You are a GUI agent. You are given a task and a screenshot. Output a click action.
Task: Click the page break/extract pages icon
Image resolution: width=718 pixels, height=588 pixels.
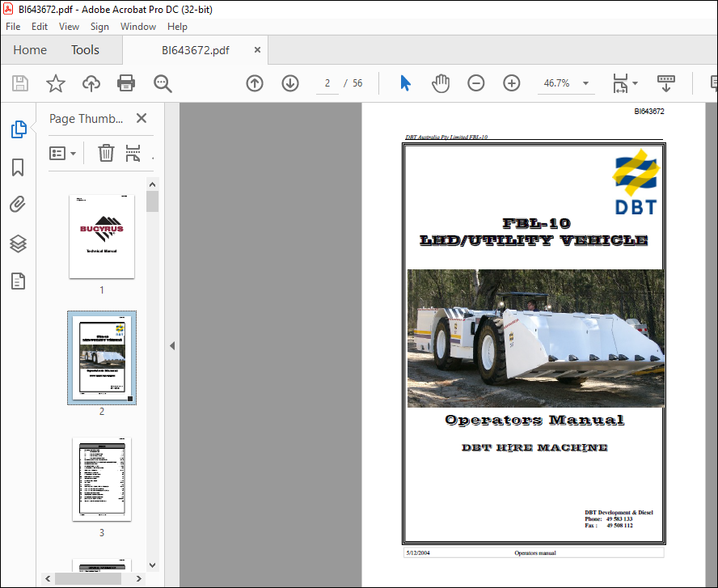point(133,153)
